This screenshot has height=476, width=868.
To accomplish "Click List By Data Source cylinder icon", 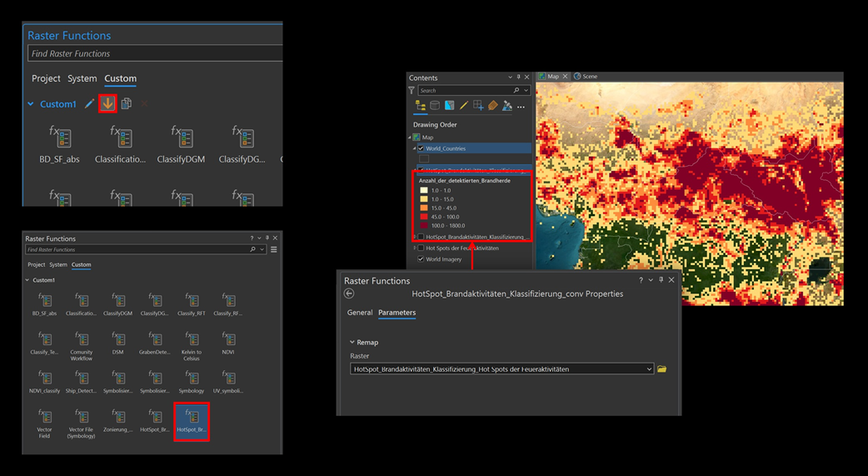I will click(435, 106).
